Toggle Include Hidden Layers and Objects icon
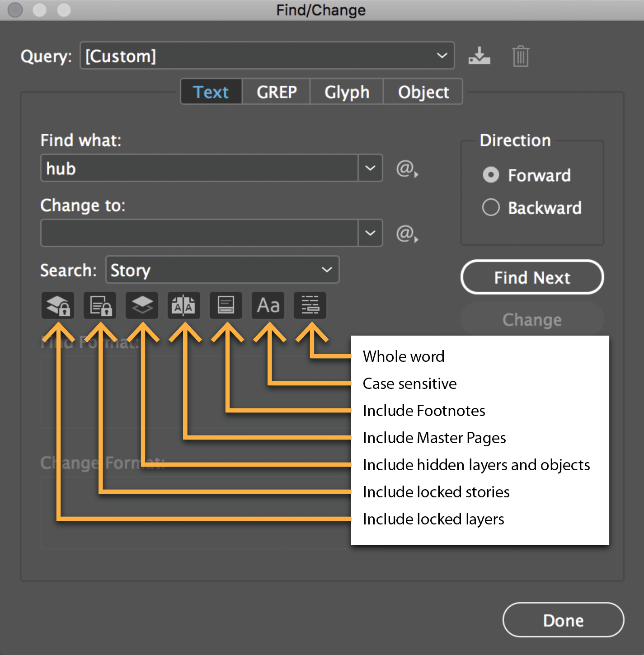Viewport: 644px width, 655px height. click(142, 306)
